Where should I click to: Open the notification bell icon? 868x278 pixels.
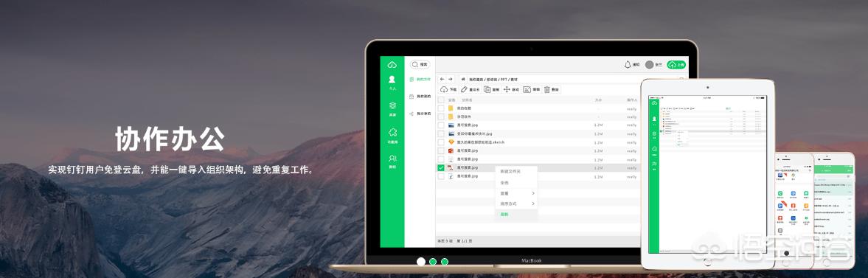pyautogui.click(x=627, y=65)
